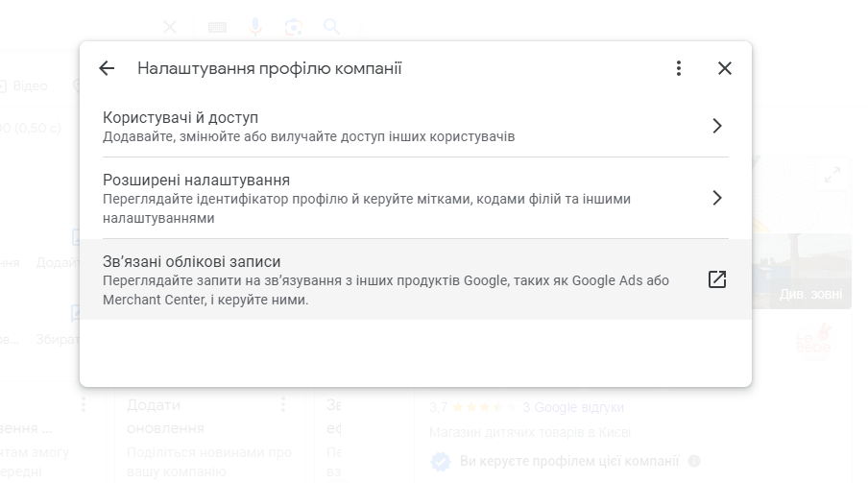Image resolution: width=868 pixels, height=483 pixels.
Task: Open Користувачі й доступ settings row
Action: click(384, 126)
